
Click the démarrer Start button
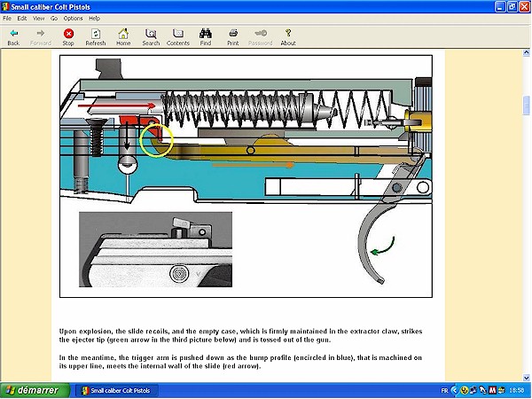point(35,390)
